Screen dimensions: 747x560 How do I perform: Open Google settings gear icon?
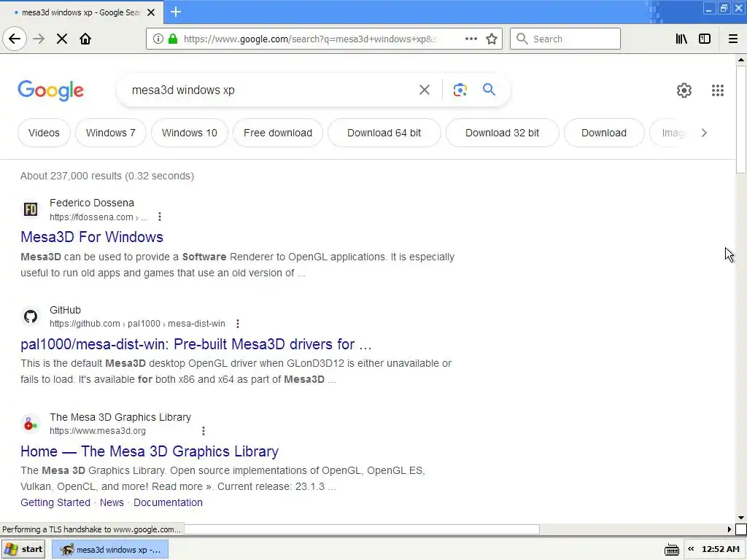click(684, 90)
